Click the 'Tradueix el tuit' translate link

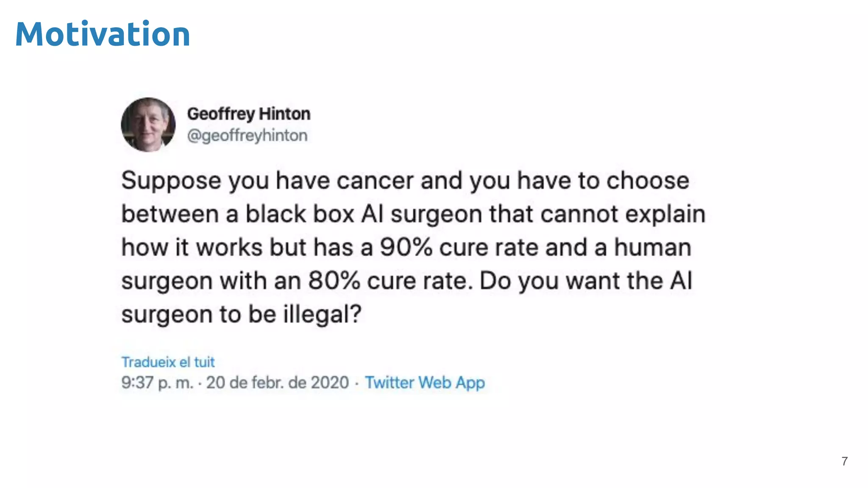coord(168,362)
